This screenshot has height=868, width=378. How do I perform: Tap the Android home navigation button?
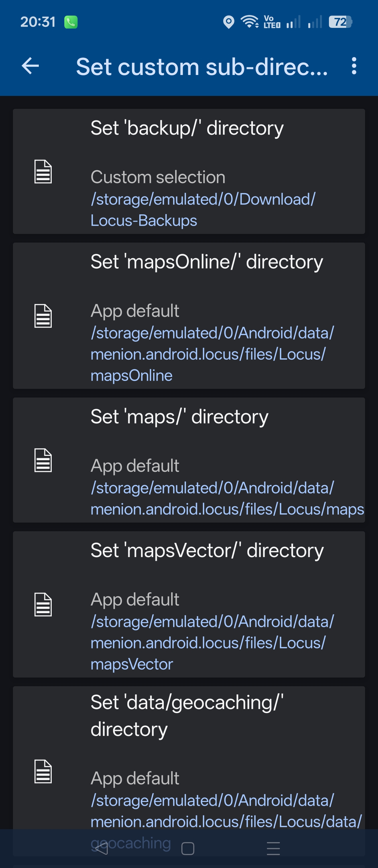188,848
